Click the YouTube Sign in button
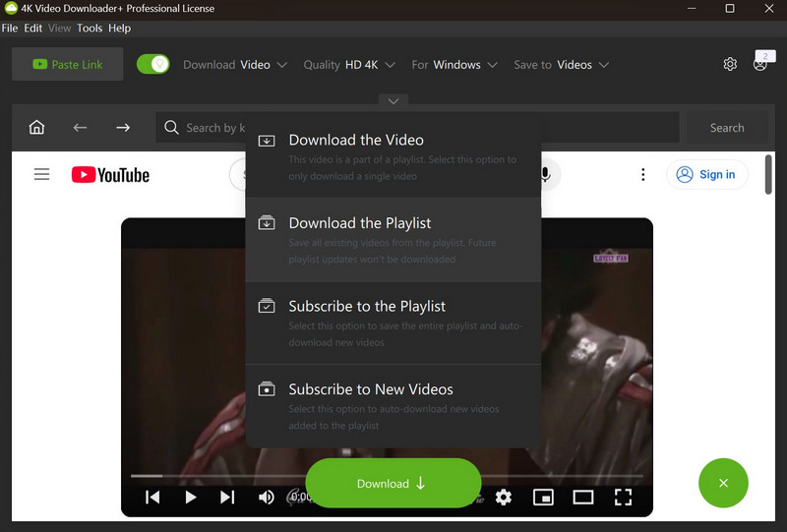 pyautogui.click(x=707, y=174)
